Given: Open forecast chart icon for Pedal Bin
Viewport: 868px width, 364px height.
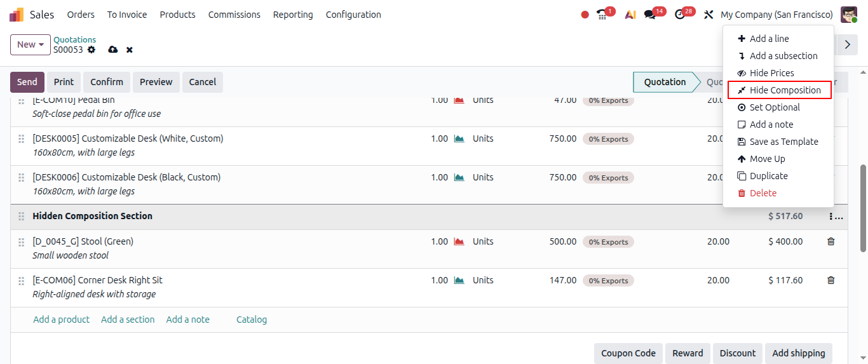Looking at the screenshot, I should [459, 100].
